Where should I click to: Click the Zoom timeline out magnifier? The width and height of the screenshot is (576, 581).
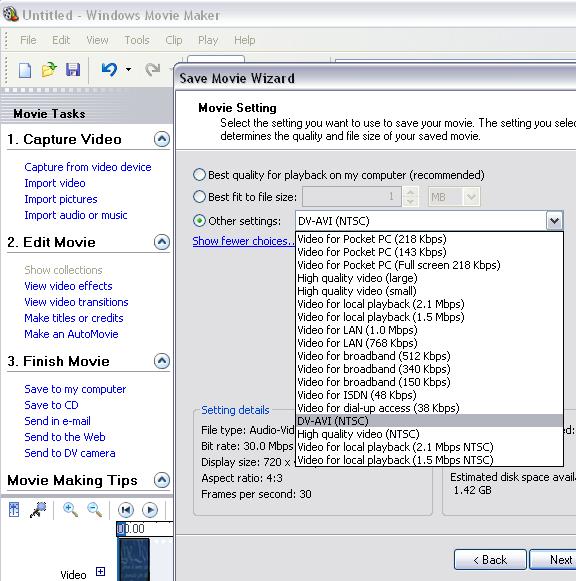[94, 510]
